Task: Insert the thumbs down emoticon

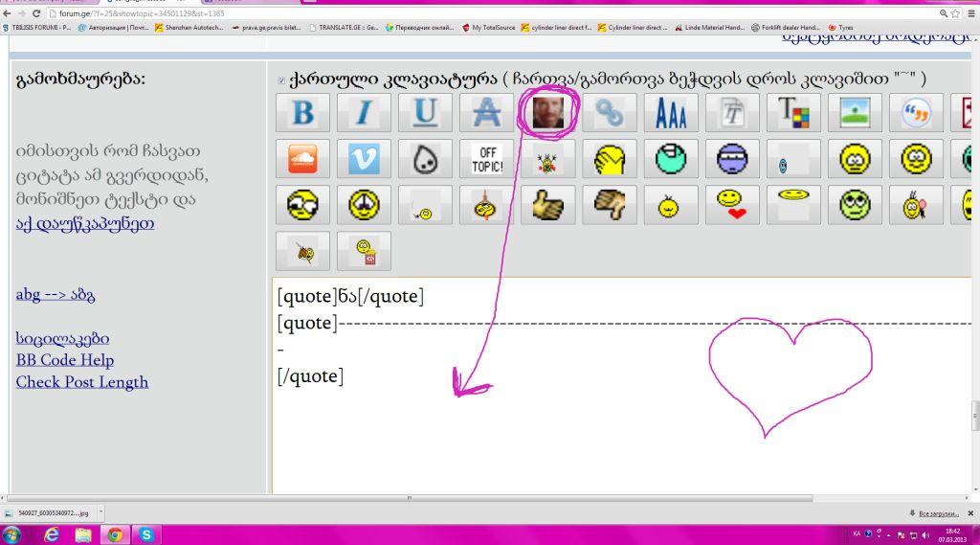Action: [x=609, y=205]
